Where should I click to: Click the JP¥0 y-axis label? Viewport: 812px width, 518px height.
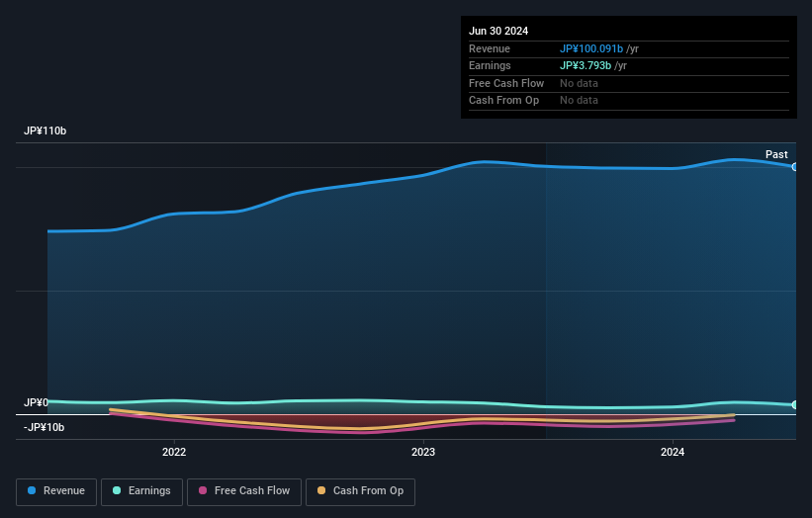(36, 402)
